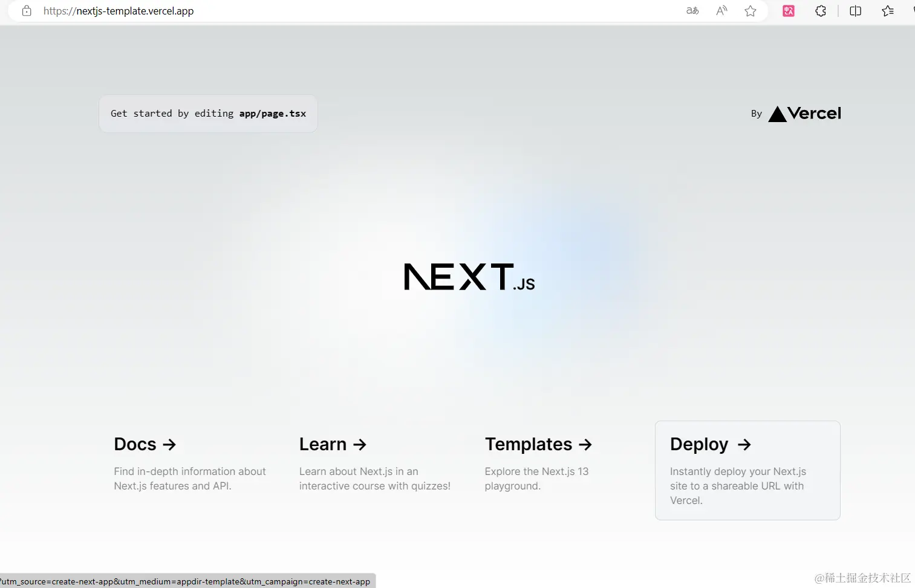Click the 'By' label beside Vercel
This screenshot has height=588, width=915.
point(757,114)
